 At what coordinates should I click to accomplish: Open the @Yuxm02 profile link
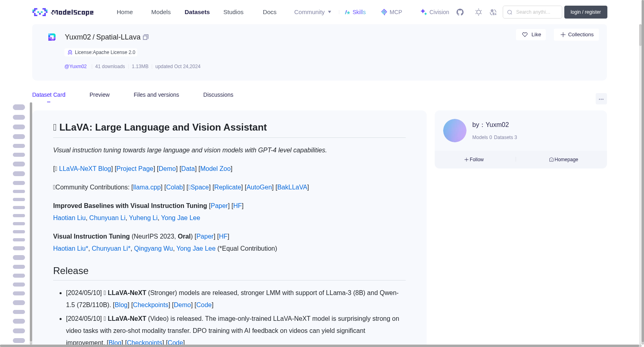click(76, 66)
